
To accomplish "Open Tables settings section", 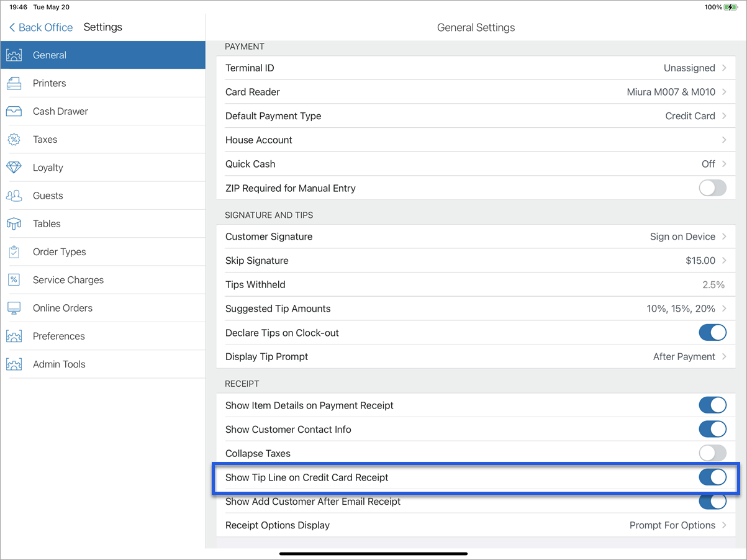I will (x=102, y=224).
